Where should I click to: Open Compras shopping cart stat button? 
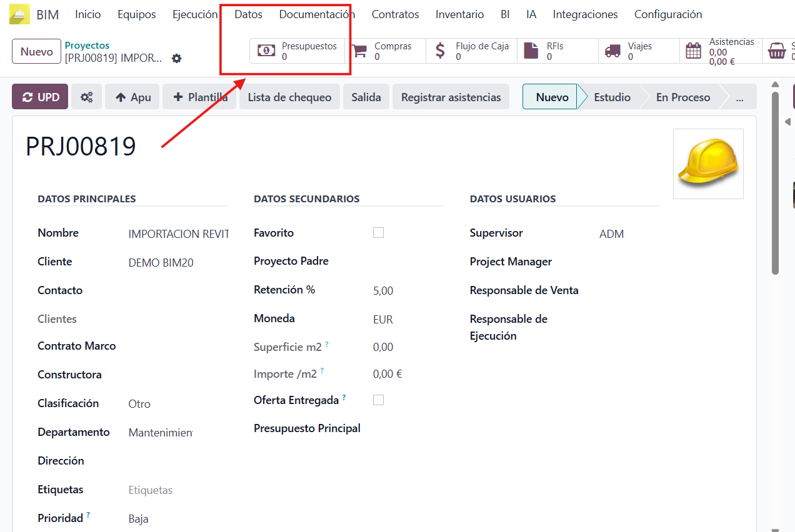click(x=359, y=51)
